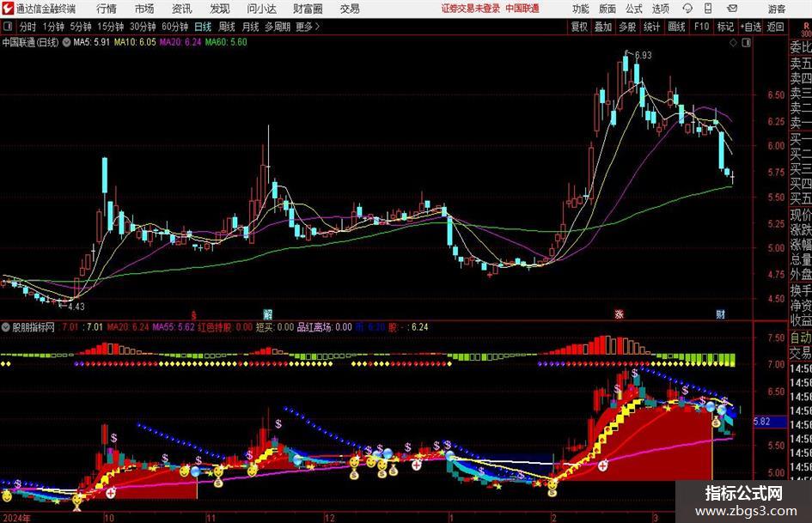Image resolution: width=812 pixels, height=523 pixels.
Task: Open the 发现 menu
Action: tap(220, 9)
